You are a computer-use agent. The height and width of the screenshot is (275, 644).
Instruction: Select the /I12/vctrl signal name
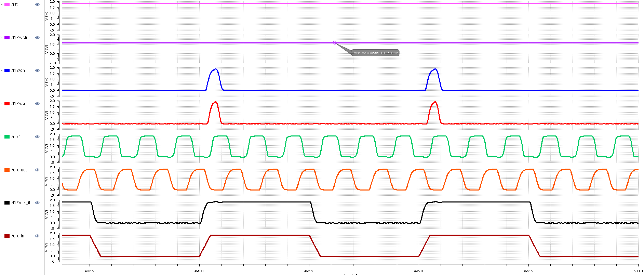pos(20,38)
